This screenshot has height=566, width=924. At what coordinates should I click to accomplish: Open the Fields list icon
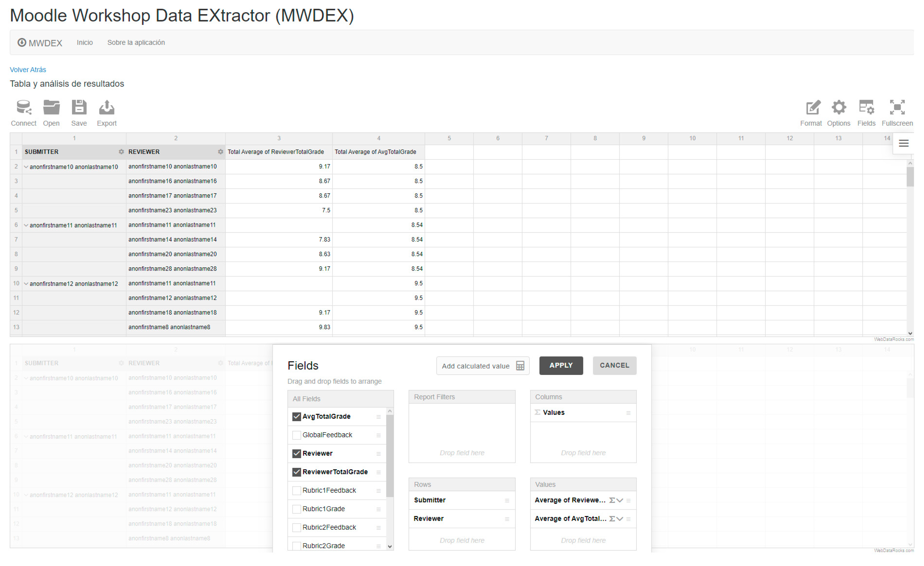coord(867,108)
